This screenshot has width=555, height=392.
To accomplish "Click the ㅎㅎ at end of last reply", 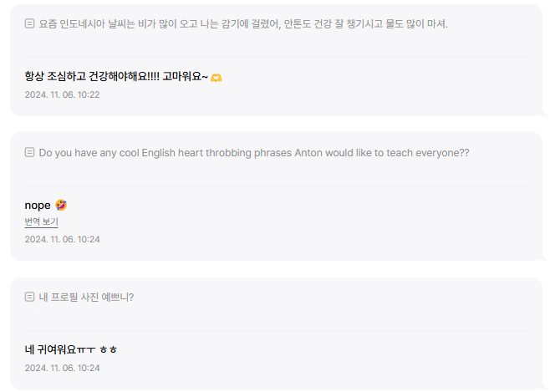I will [x=108, y=349].
